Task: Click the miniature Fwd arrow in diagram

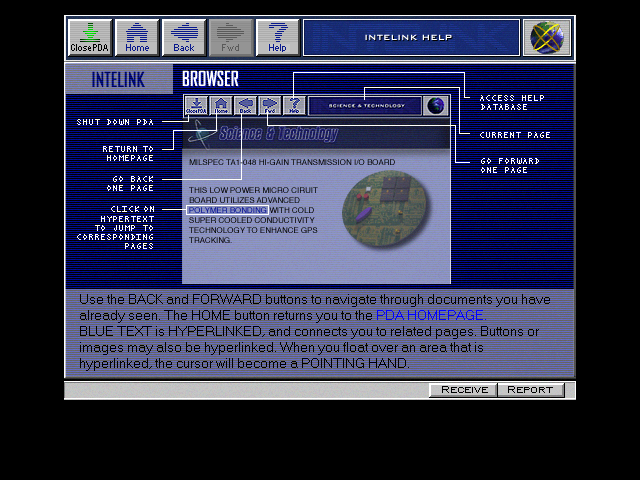Action: (269, 105)
